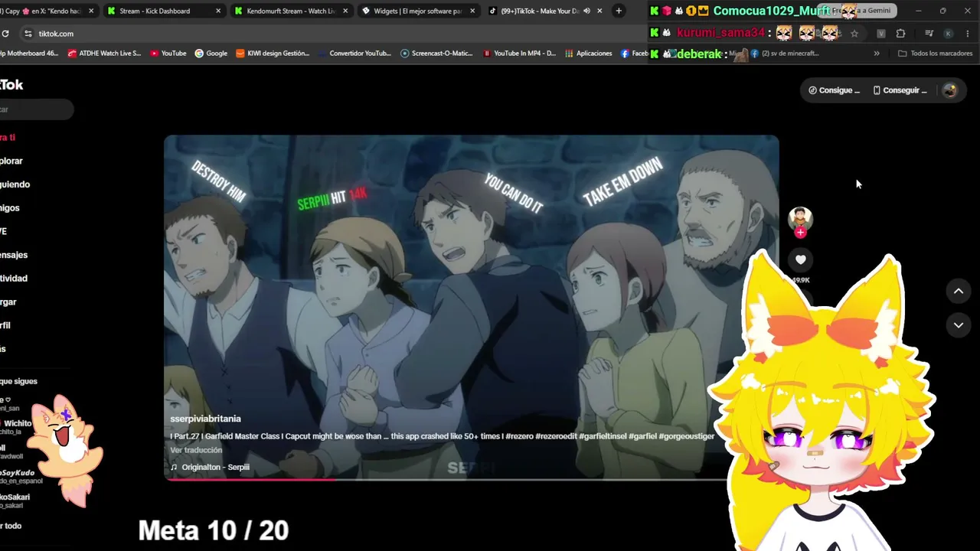Like the video with the heart icon
This screenshot has height=551, width=980.
click(800, 259)
